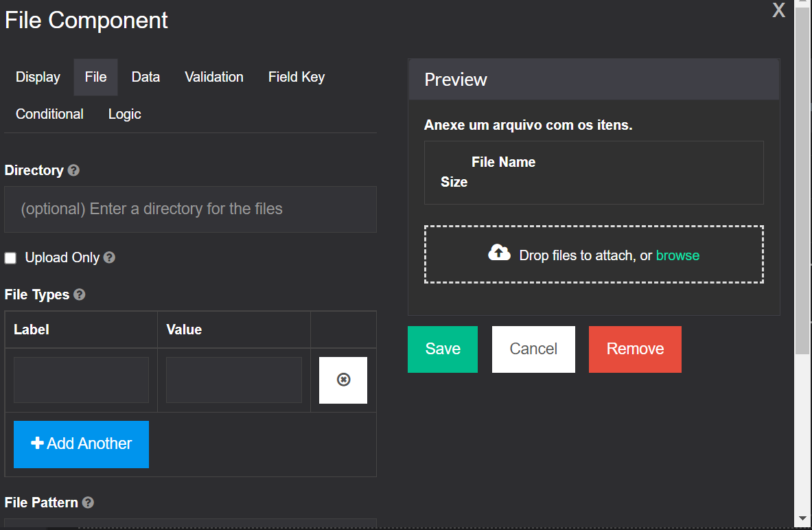812x530 pixels.
Task: Open the Data tab
Action: 146,77
